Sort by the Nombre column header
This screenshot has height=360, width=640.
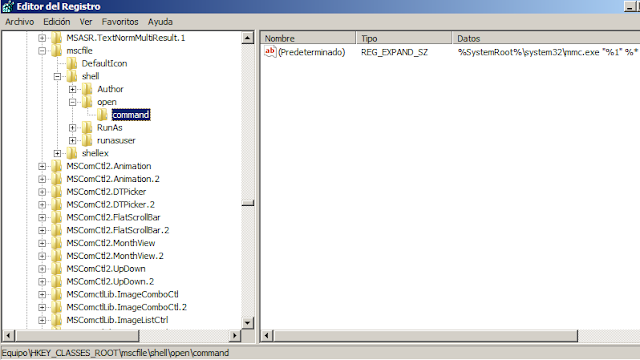tap(308, 38)
